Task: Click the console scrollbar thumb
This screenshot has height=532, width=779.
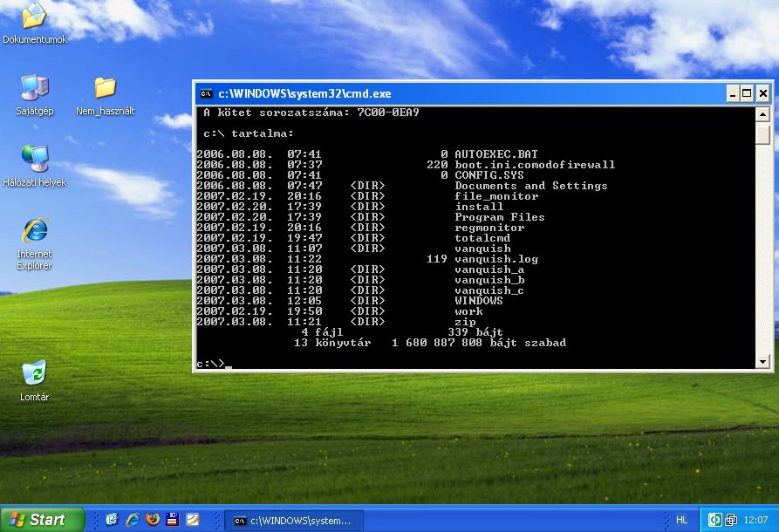Action: [762, 134]
